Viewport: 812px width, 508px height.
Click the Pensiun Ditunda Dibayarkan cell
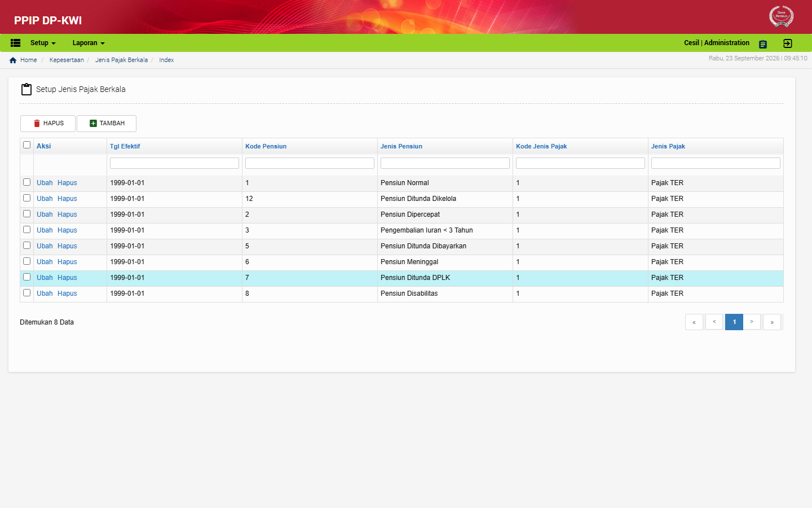tap(445, 246)
